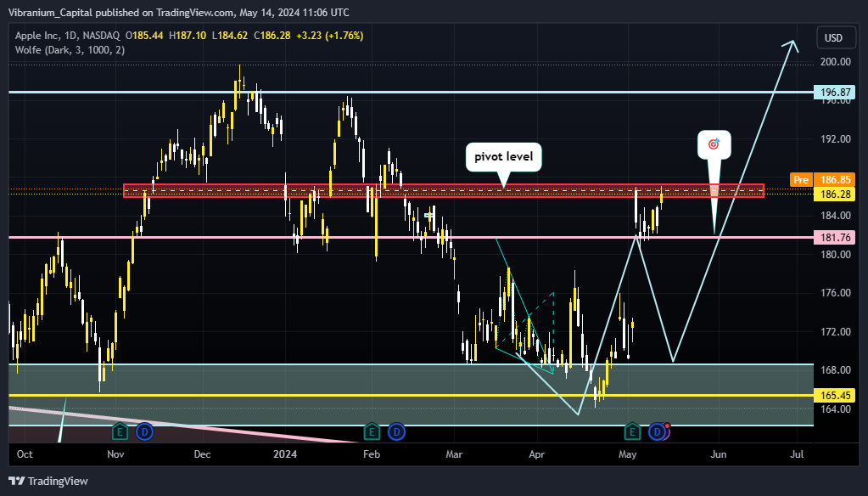Click the 168.00 price axis label
Viewport: 868px width, 496px height.
[x=836, y=369]
